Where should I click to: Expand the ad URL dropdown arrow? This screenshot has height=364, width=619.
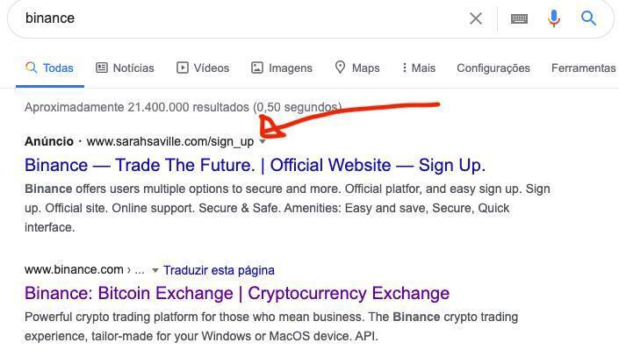263,141
